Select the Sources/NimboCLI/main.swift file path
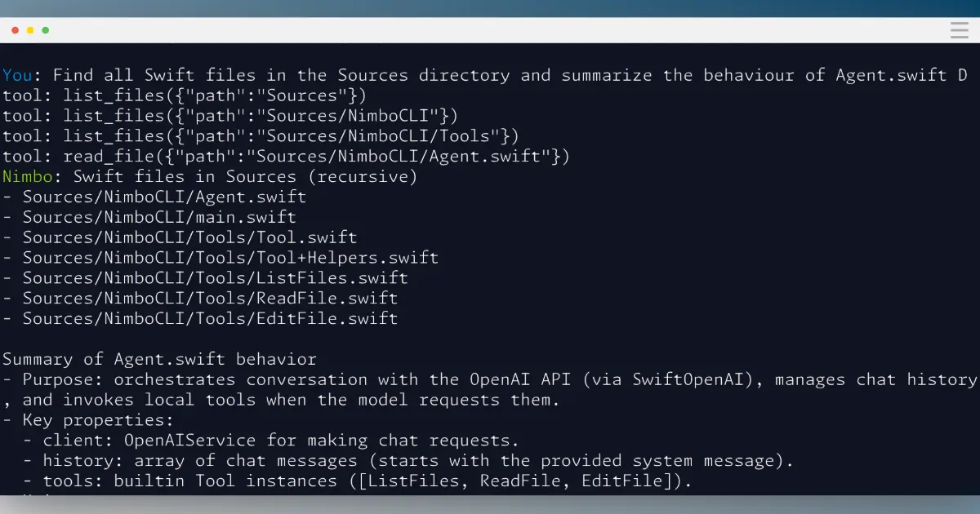This screenshot has width=980, height=514. pyautogui.click(x=158, y=217)
